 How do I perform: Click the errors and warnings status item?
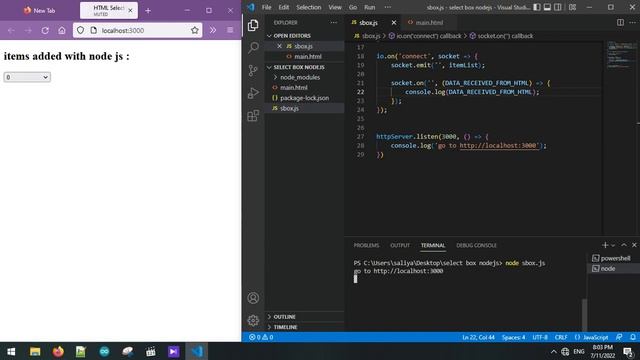(261, 337)
